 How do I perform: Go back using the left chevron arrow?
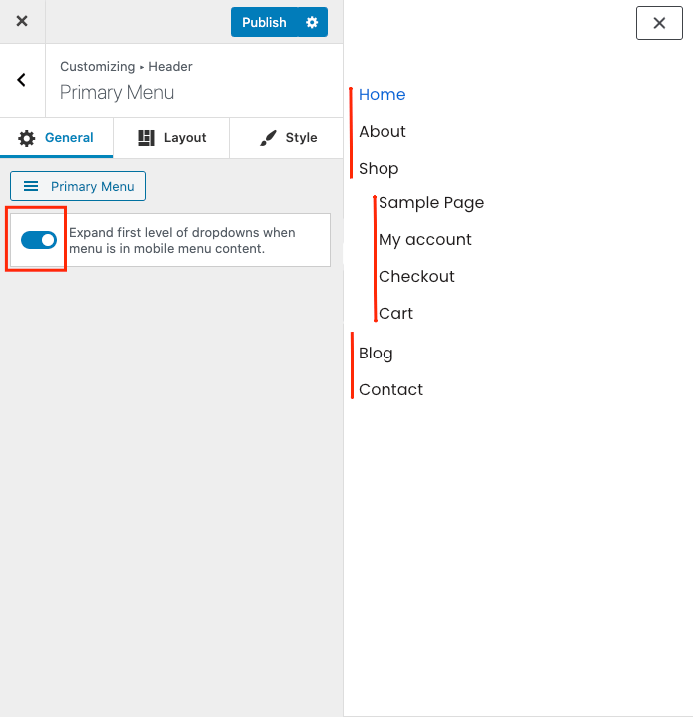22,80
